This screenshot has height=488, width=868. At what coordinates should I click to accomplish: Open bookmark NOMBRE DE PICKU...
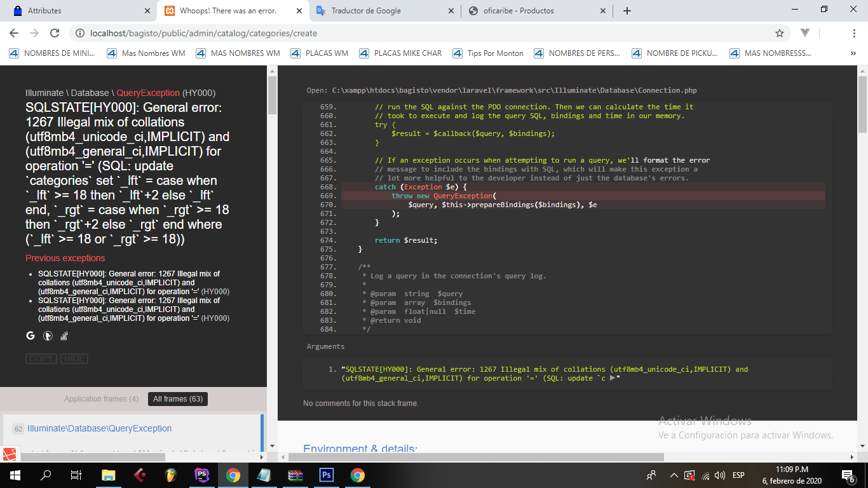coord(675,53)
